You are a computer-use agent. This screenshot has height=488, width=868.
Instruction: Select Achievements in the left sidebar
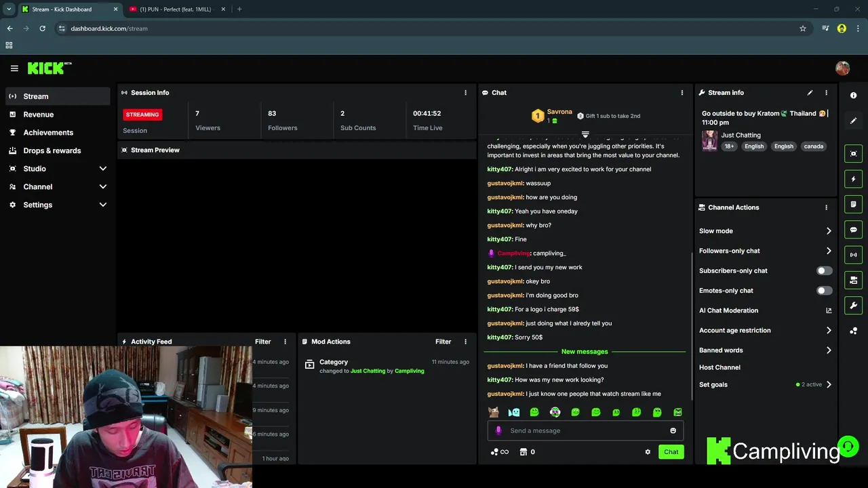click(58, 132)
